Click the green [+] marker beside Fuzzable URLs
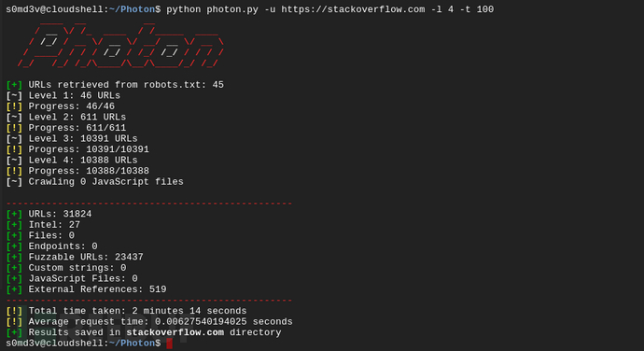Image resolution: width=644 pixels, height=351 pixels. 14,258
